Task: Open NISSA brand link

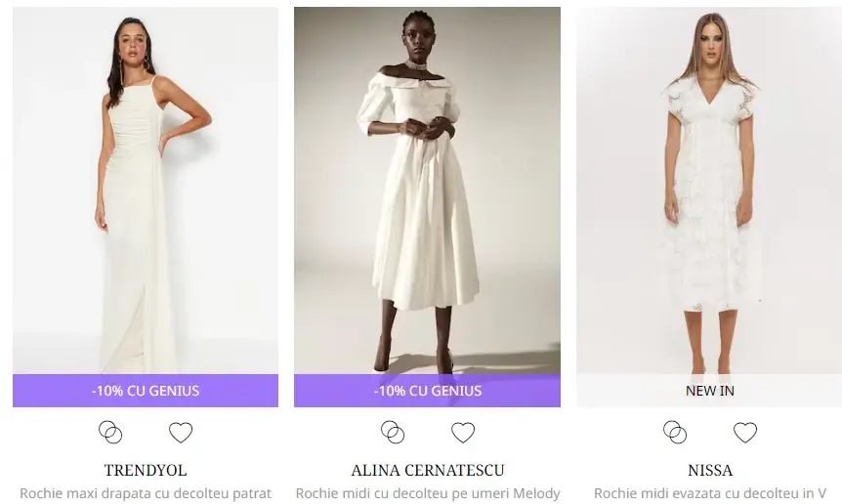Action: [710, 470]
